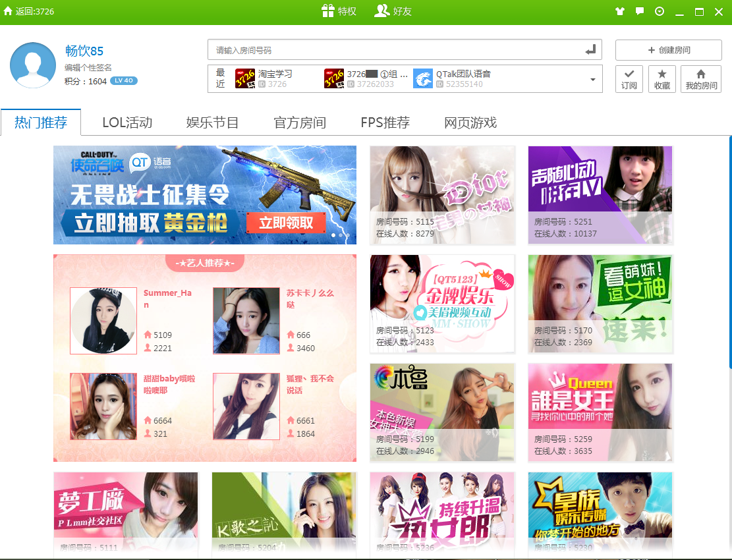Open the message bubble icon in title bar
732x560 pixels.
pyautogui.click(x=639, y=11)
